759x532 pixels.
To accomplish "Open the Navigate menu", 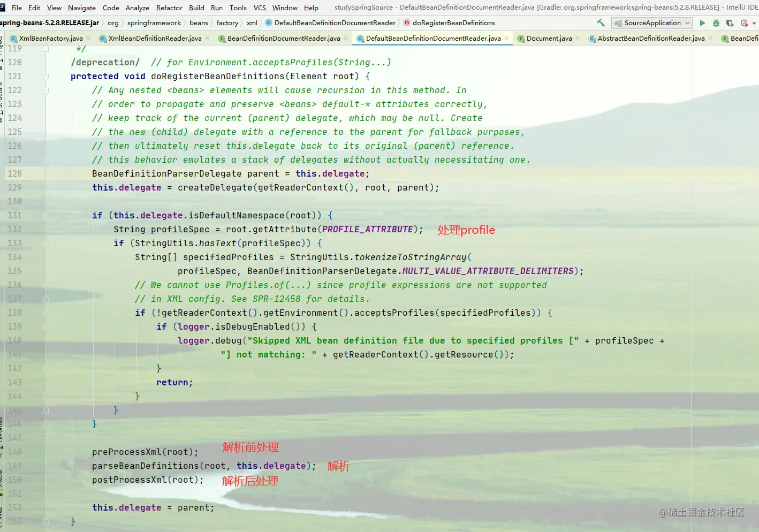I will coord(82,8).
